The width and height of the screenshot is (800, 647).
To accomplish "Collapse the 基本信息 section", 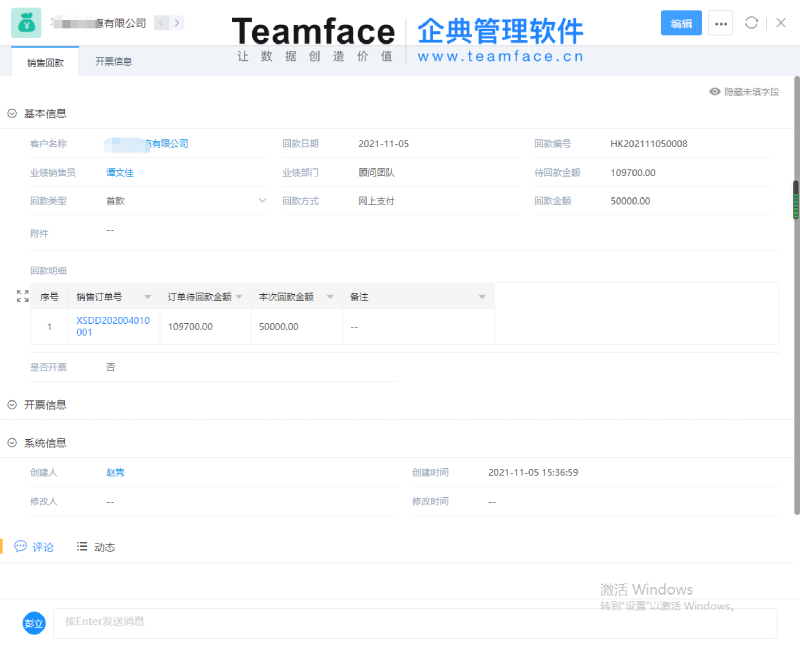I will coord(12,113).
